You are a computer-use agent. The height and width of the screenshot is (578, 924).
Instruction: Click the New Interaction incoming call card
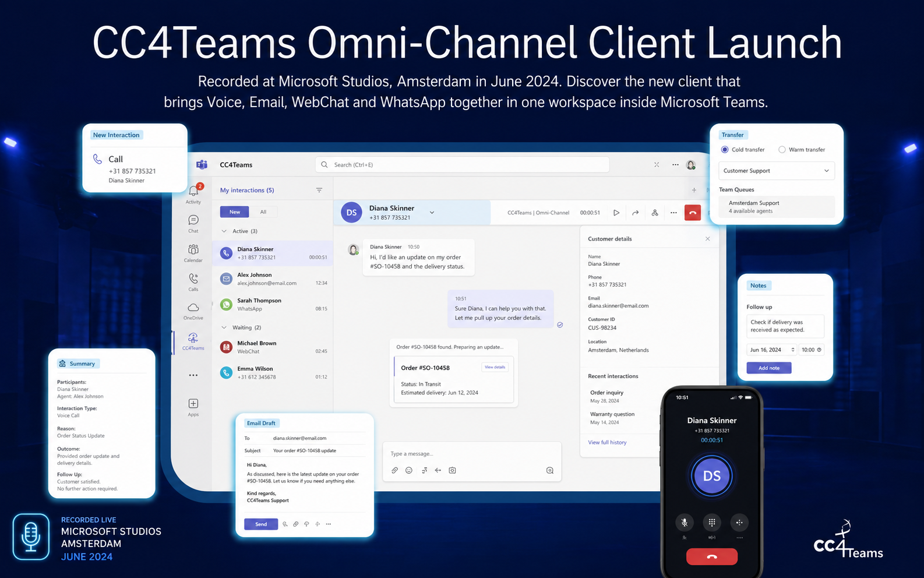(x=135, y=158)
